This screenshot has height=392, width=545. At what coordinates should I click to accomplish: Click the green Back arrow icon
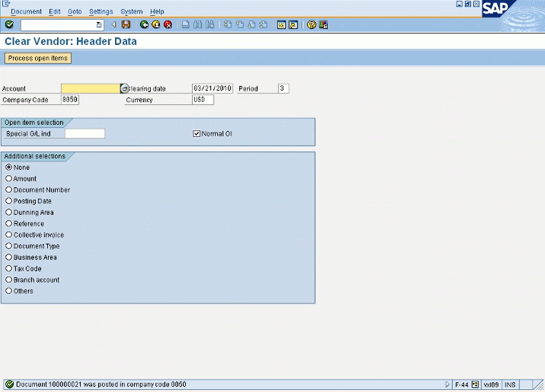144,25
